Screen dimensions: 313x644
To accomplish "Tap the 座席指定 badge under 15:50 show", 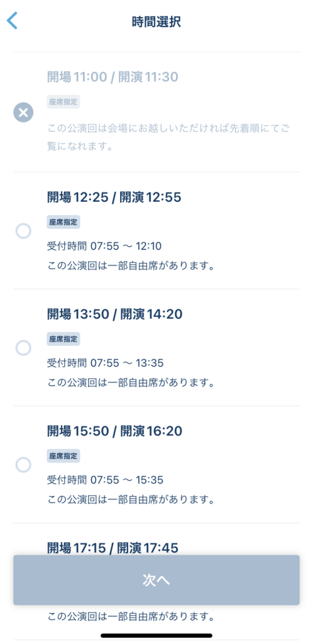I will click(x=63, y=456).
